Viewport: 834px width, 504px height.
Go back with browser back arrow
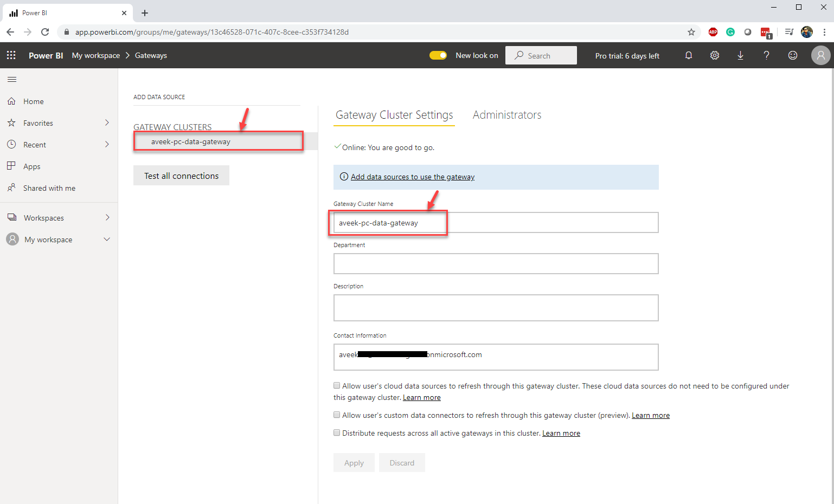10,32
